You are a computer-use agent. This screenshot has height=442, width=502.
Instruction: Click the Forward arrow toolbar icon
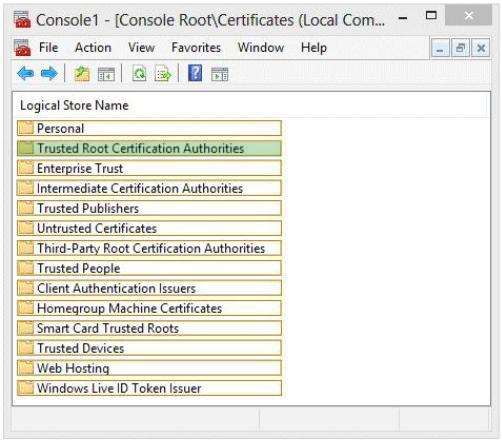click(x=49, y=74)
